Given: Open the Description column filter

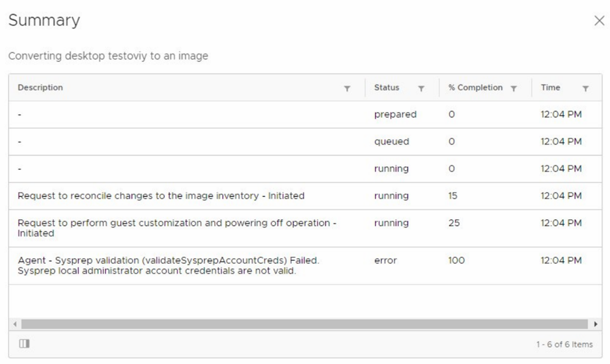Looking at the screenshot, I should pyautogui.click(x=347, y=88).
